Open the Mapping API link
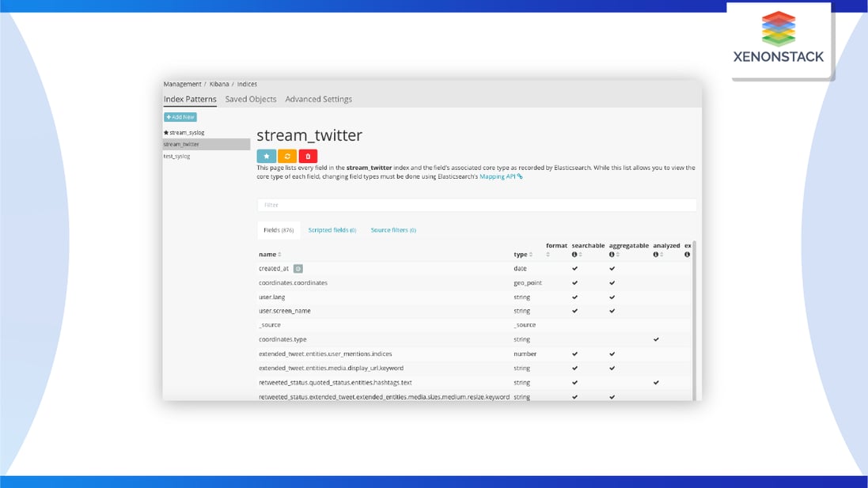 (x=503, y=176)
